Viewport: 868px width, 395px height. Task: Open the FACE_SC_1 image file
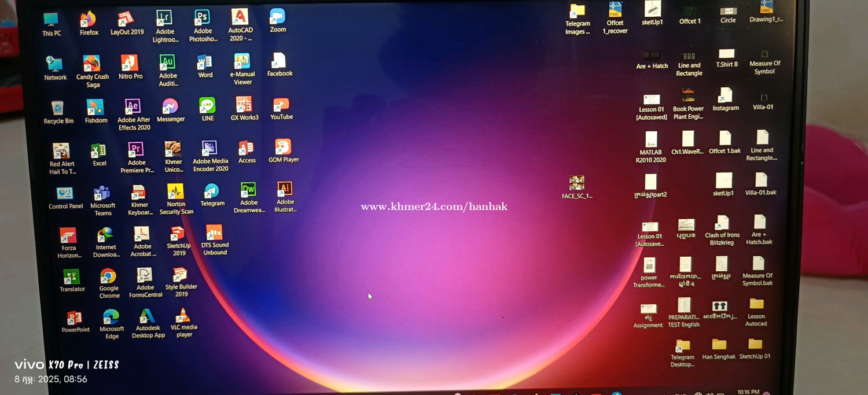click(576, 187)
